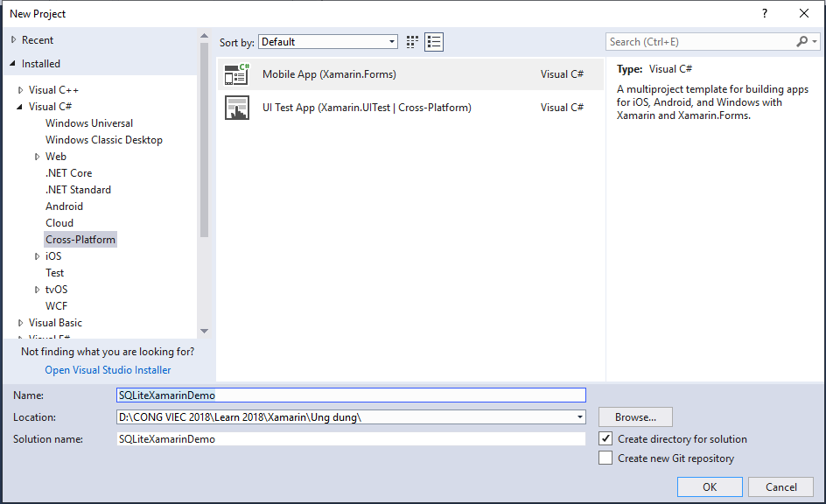Expand the Visual C++ node

20,90
